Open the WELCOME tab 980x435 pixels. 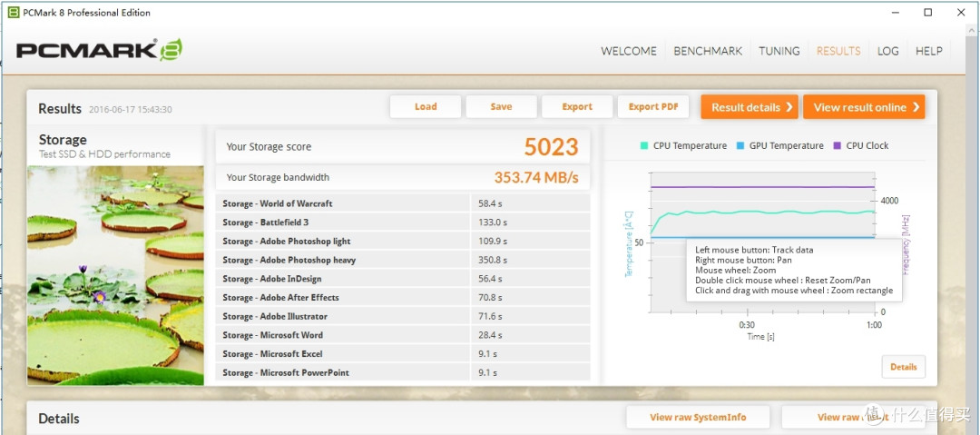click(629, 52)
